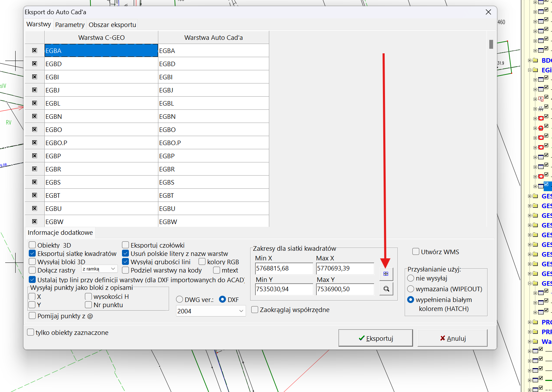Screen dimensions: 552x392
Task: Check Podziel warstwy na kody
Action: tap(125, 270)
